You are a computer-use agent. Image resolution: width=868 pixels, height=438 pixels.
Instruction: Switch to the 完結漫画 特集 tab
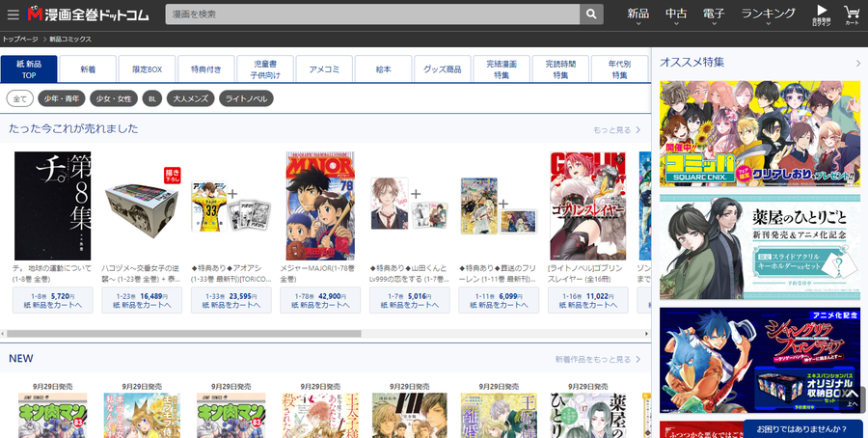click(x=502, y=69)
